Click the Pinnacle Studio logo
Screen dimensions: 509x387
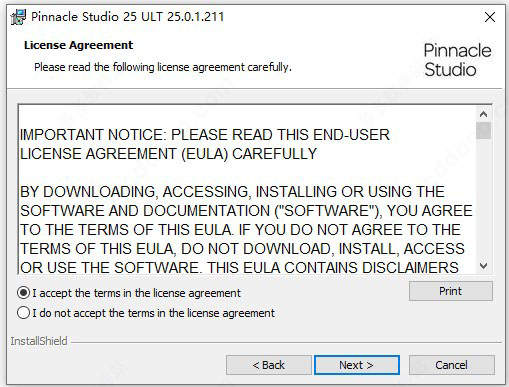[x=457, y=60]
